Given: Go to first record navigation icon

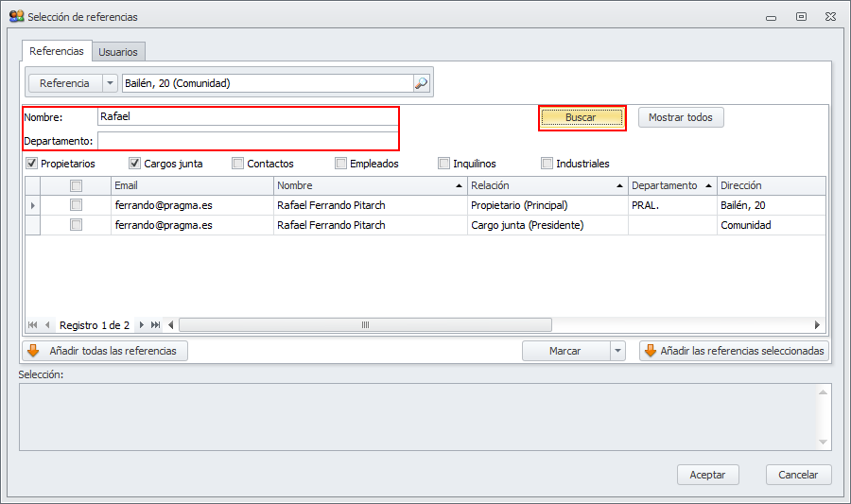Looking at the screenshot, I should coord(32,325).
